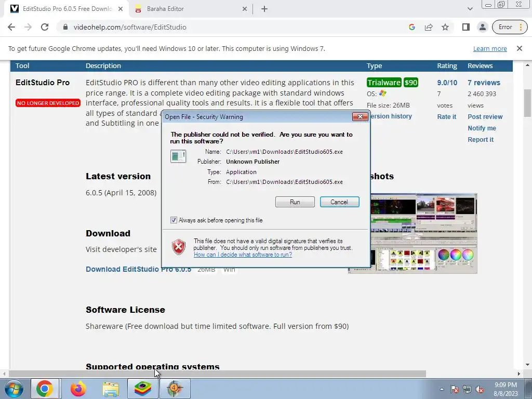Reload the videohelp page

pos(45,27)
